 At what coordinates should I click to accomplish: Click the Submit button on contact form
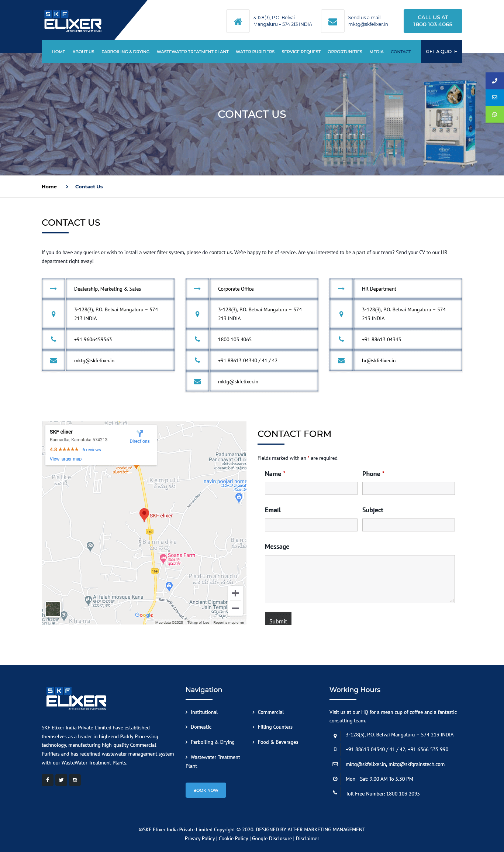278,619
